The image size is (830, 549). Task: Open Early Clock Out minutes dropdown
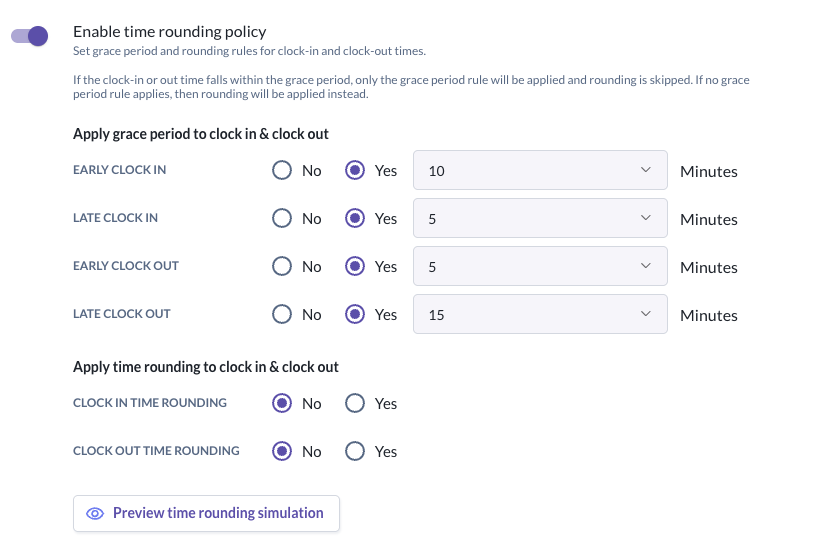tap(539, 267)
